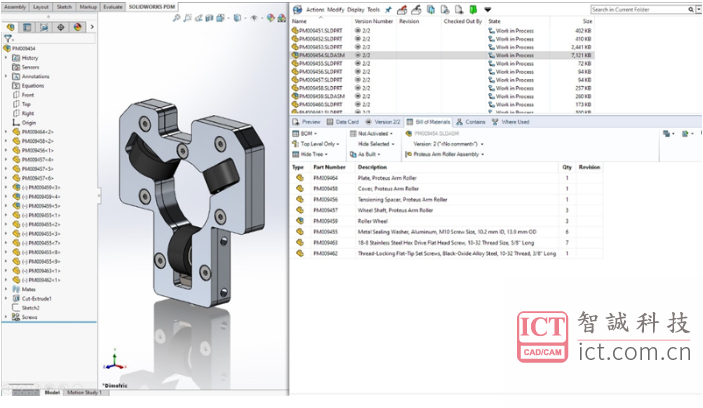Open the Actions menu
The image size is (703, 408).
315,9
